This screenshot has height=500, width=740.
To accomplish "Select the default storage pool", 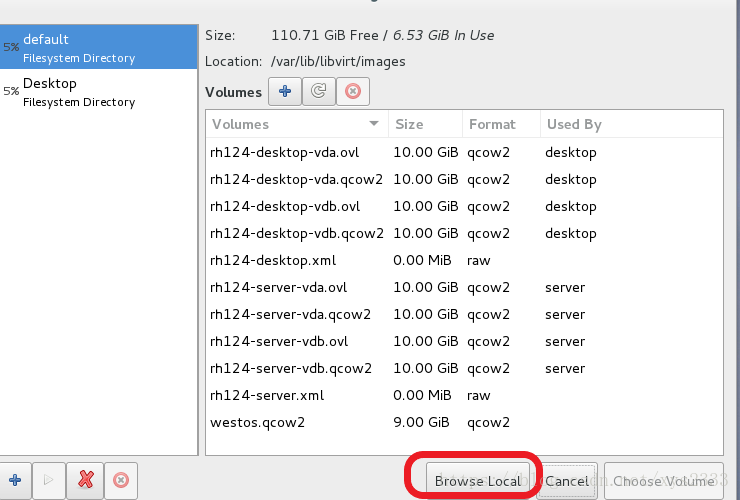I will (99, 47).
